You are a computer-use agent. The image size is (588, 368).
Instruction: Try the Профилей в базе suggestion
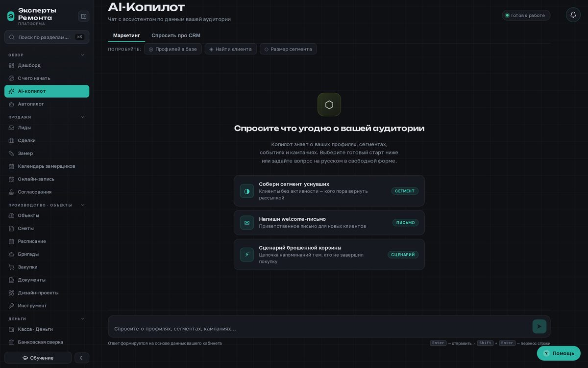173,49
